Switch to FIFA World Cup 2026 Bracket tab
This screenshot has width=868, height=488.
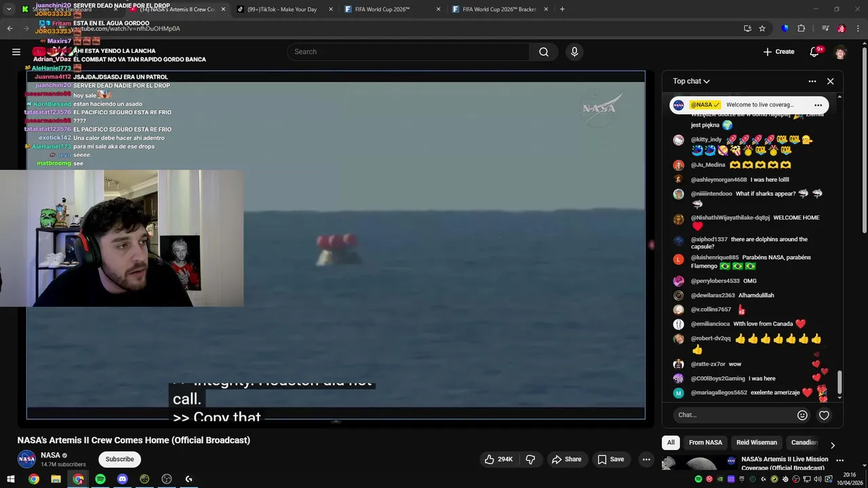(x=500, y=9)
